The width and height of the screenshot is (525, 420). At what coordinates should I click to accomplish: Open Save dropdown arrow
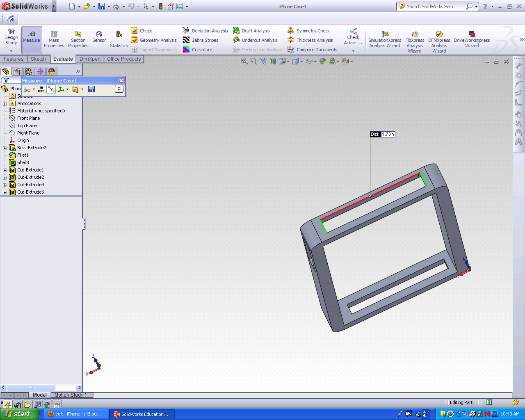pyautogui.click(x=109, y=7)
